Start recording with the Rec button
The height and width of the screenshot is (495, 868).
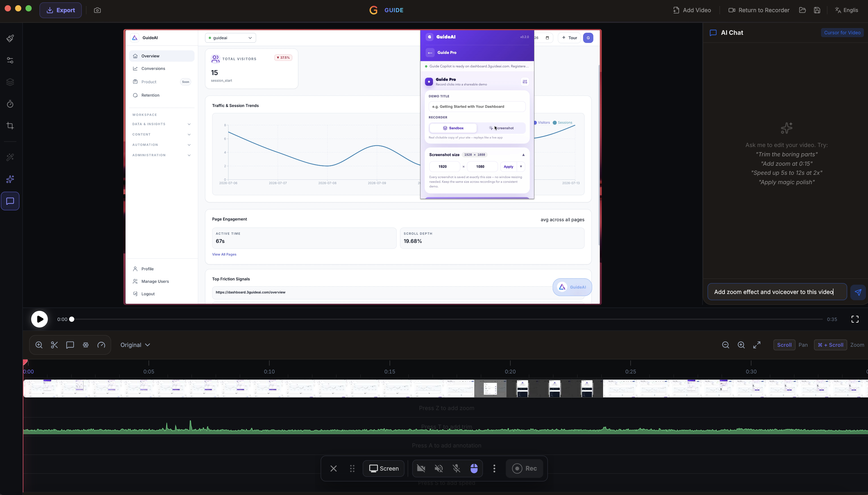pos(524,469)
